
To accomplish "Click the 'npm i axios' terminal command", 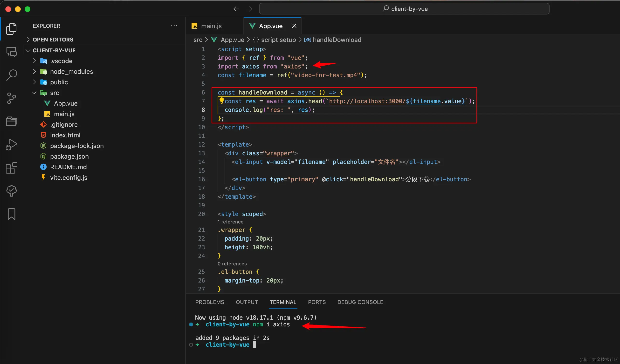I will (x=271, y=324).
